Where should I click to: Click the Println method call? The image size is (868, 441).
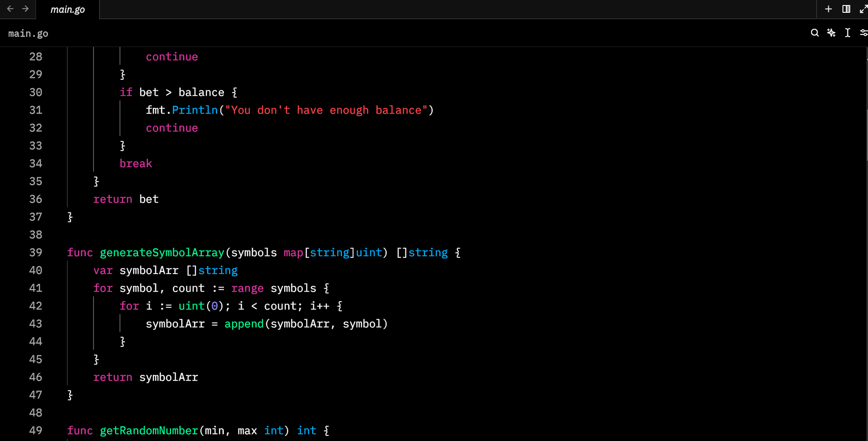tap(195, 110)
